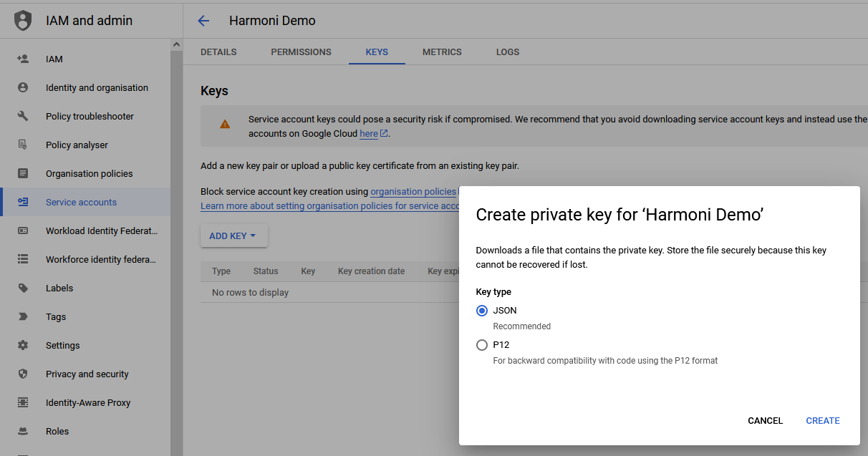This screenshot has height=456, width=868.
Task: Select the P12 key type radio button
Action: tap(482, 345)
